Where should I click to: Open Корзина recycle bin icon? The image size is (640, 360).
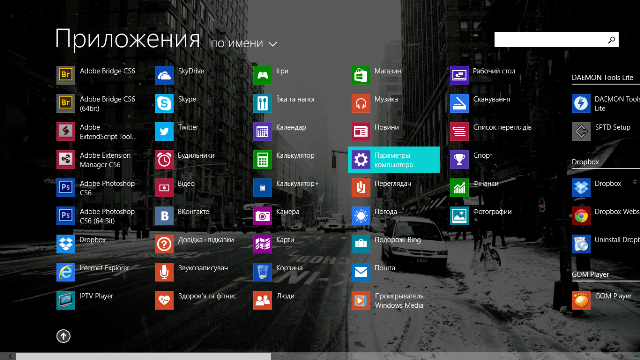coord(262,272)
